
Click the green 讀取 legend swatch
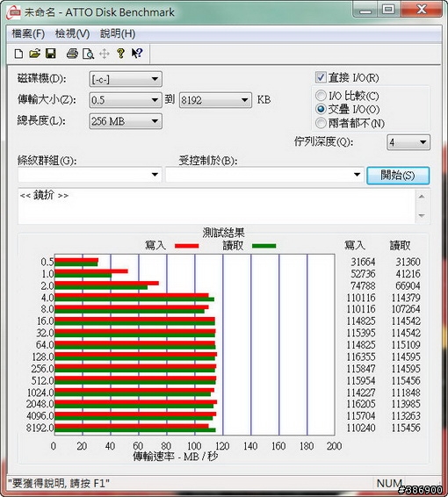pyautogui.click(x=264, y=246)
